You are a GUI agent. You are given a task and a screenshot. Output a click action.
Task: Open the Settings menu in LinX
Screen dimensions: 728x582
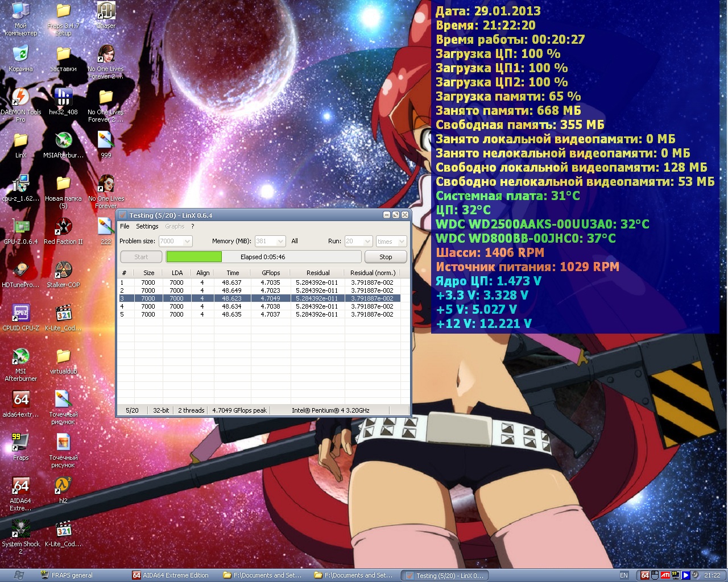click(x=147, y=226)
